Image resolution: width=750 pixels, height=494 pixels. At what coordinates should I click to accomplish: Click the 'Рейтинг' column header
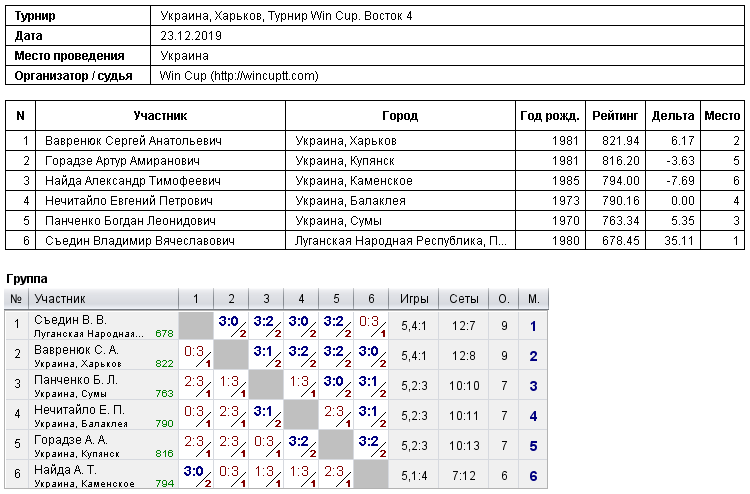pos(615,116)
